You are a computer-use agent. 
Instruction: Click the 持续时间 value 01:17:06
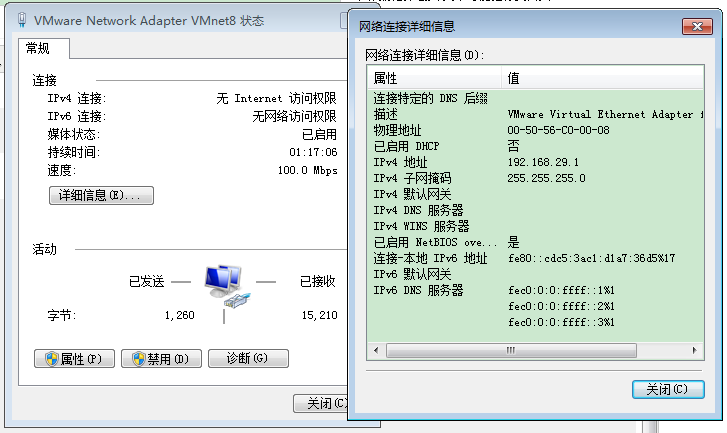tap(313, 152)
